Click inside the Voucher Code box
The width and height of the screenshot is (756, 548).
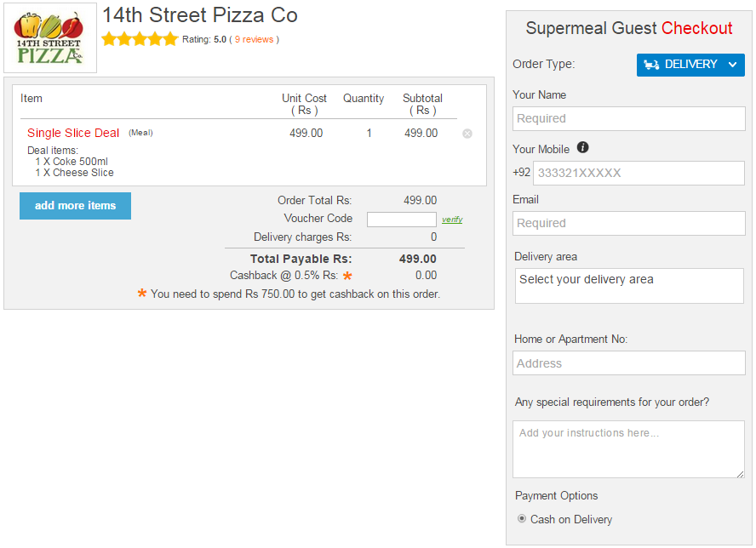point(401,219)
